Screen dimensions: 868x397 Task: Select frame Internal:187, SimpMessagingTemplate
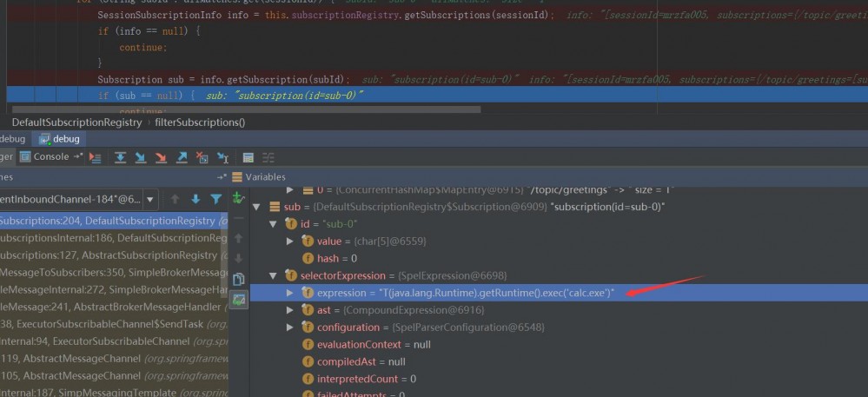tap(114, 393)
